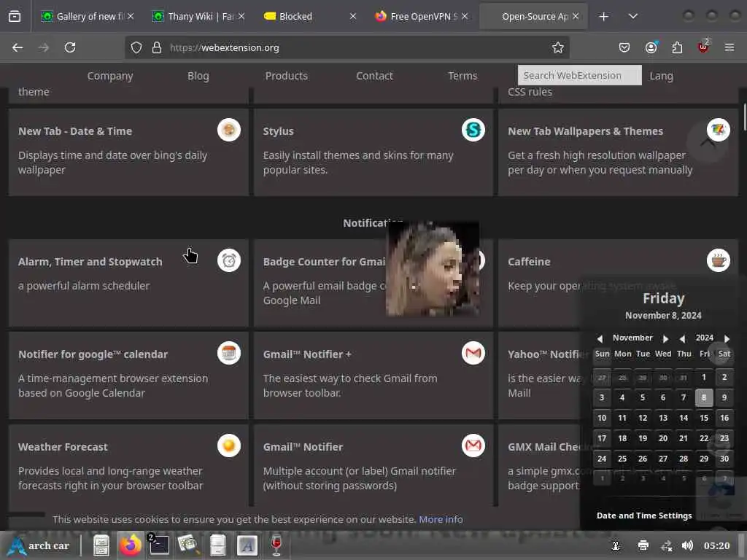Open the terminal taskbar icon

pyautogui.click(x=159, y=545)
